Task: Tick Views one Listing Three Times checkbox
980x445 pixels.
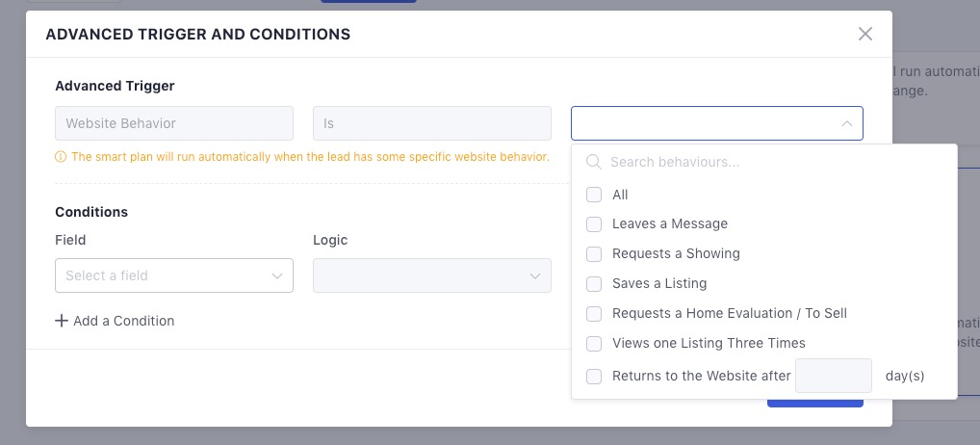Action: 594,344
